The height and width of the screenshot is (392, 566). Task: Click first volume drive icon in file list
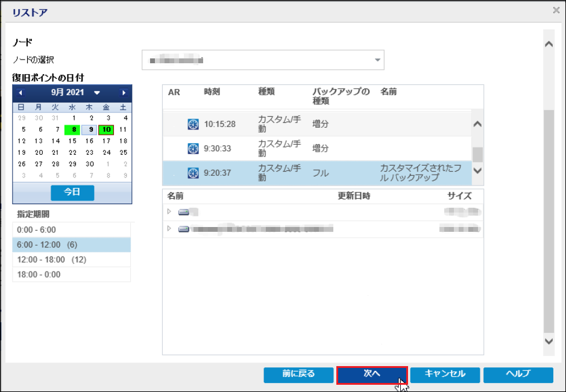(x=183, y=212)
